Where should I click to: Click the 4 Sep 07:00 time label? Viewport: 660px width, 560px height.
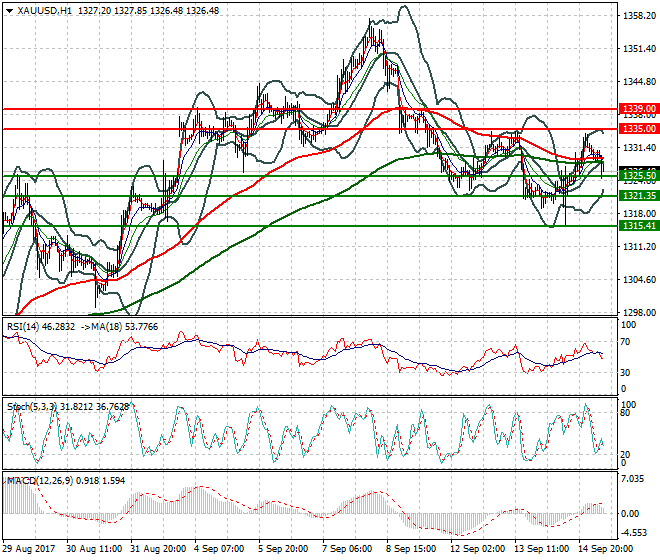click(221, 549)
